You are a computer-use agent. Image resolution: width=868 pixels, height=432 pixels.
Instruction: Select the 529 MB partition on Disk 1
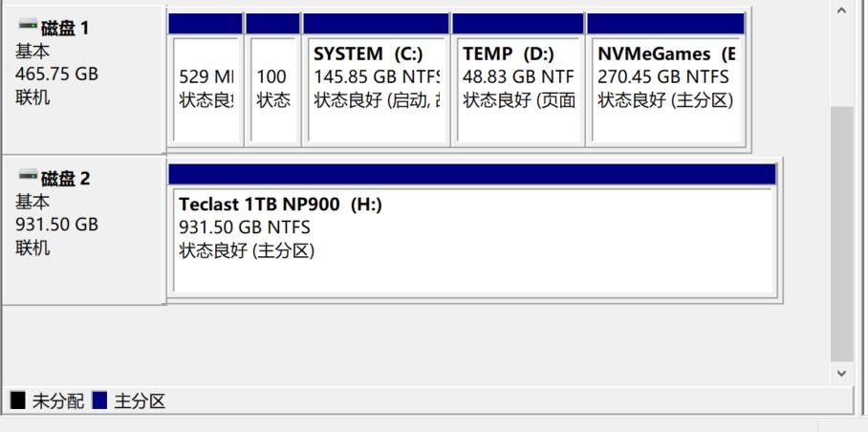(x=206, y=91)
